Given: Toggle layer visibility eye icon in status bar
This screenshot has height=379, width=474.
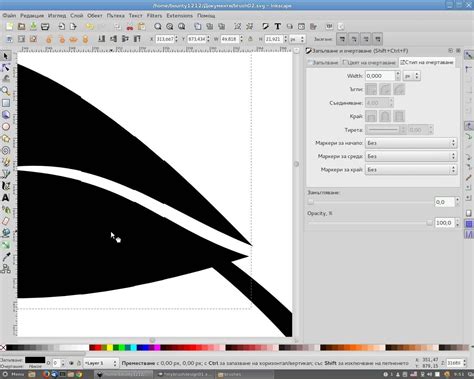Looking at the screenshot, I should (x=71, y=363).
